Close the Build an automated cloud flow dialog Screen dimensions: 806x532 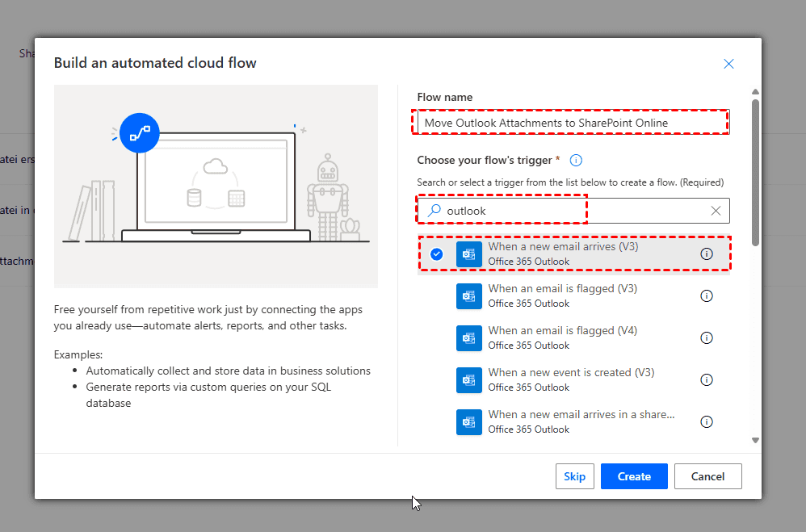[728, 64]
